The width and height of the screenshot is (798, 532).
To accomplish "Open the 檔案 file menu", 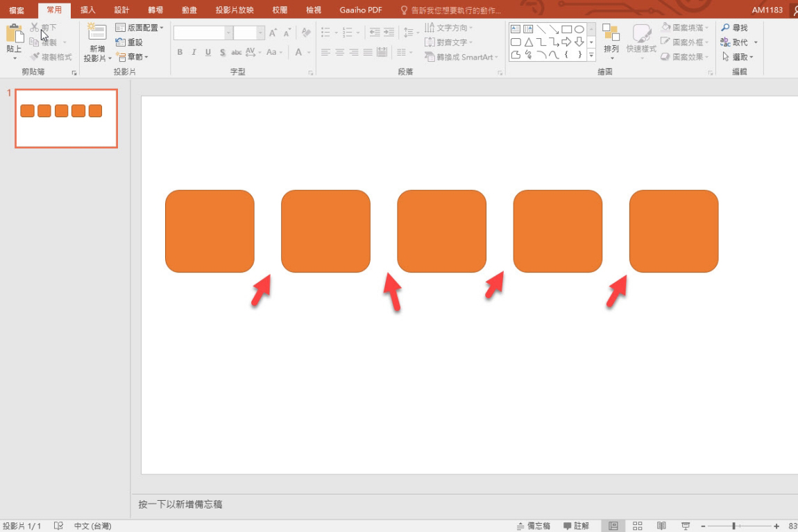I will [17, 10].
